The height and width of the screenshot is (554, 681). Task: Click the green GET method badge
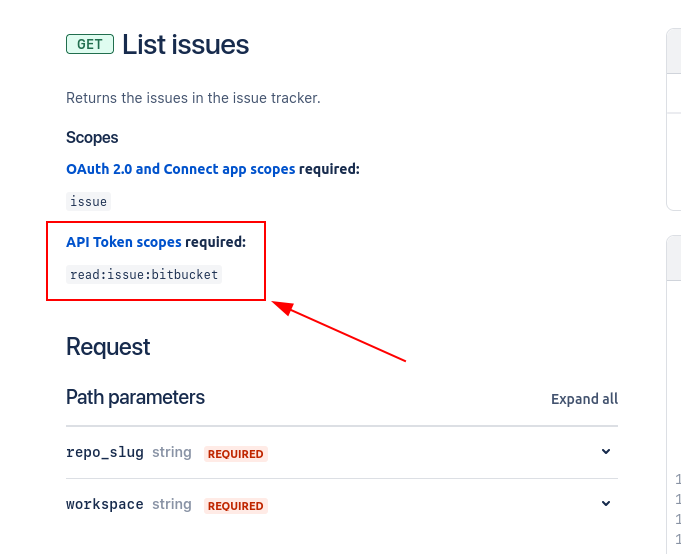click(90, 44)
